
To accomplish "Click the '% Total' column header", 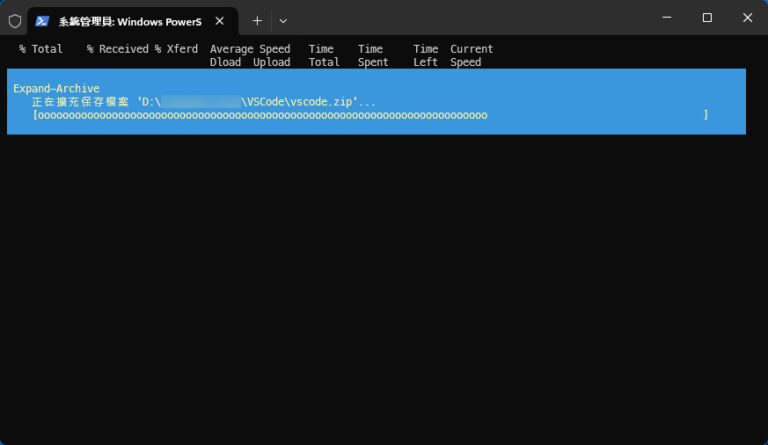I will pyautogui.click(x=41, y=49).
